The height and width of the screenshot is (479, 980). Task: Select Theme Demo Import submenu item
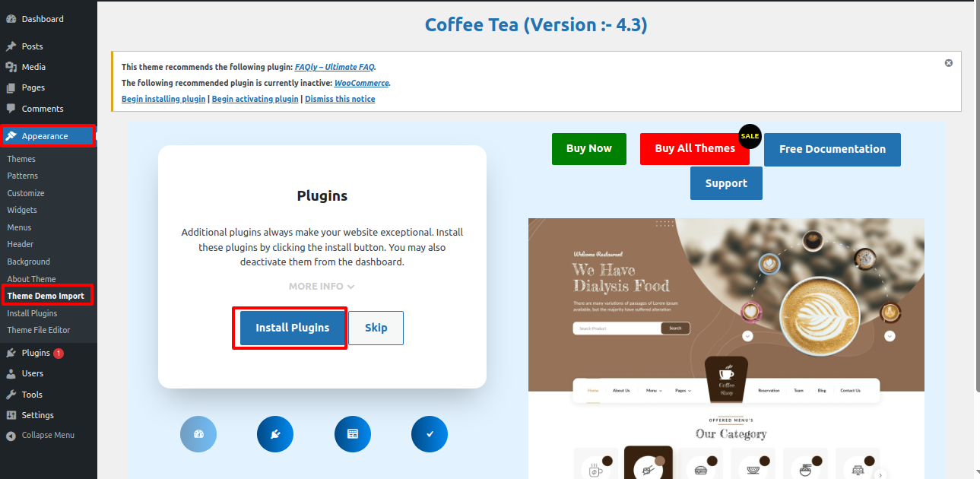46,296
